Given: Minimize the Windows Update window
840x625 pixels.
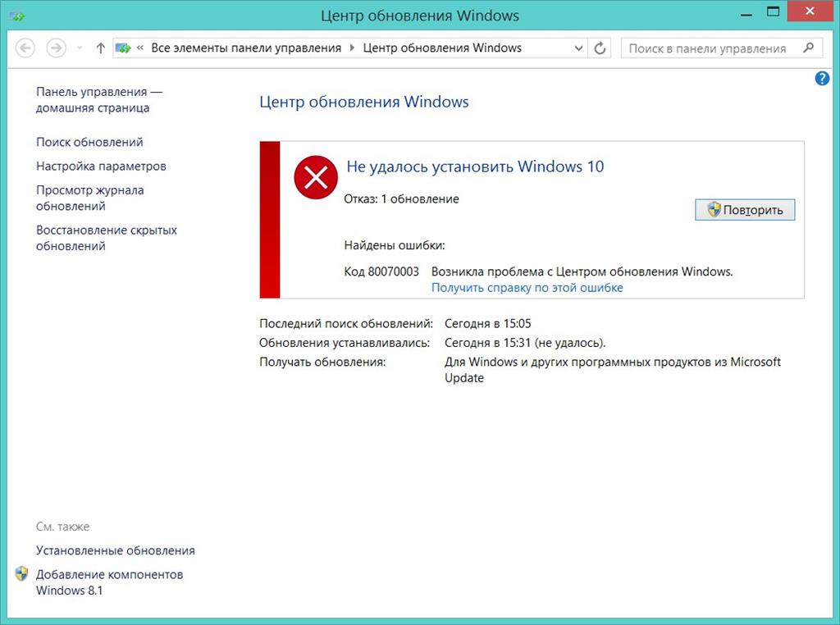Looking at the screenshot, I should (746, 14).
